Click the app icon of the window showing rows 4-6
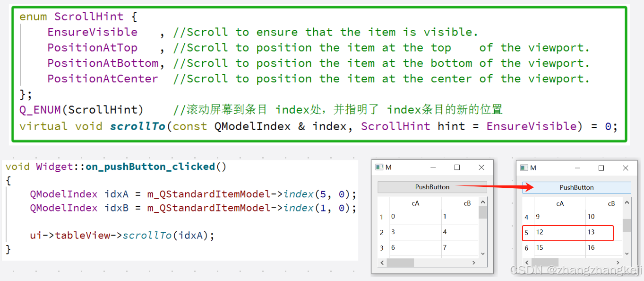 [524, 168]
